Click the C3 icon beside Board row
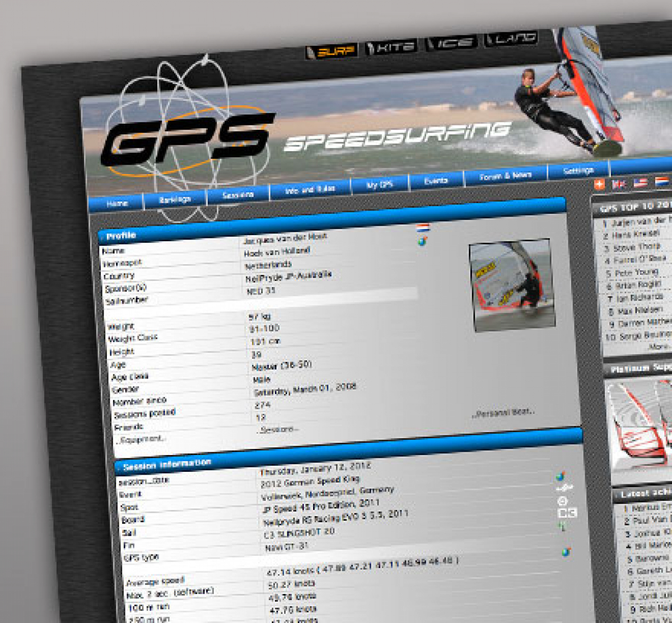Viewport: 672px width, 623px height. 567,513
